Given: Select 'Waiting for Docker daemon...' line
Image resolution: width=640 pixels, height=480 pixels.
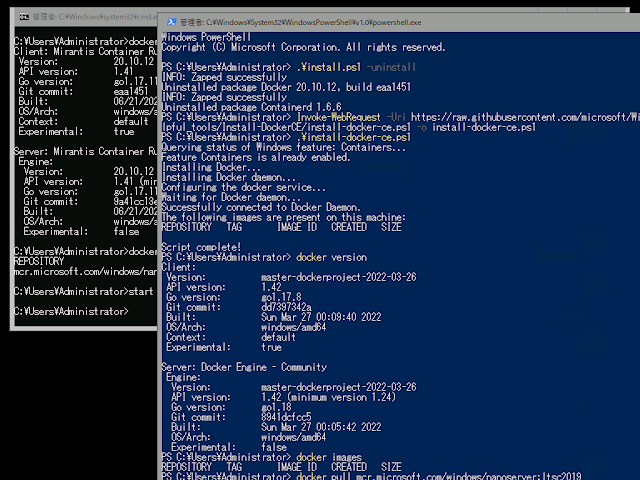Looking at the screenshot, I should (231, 197).
